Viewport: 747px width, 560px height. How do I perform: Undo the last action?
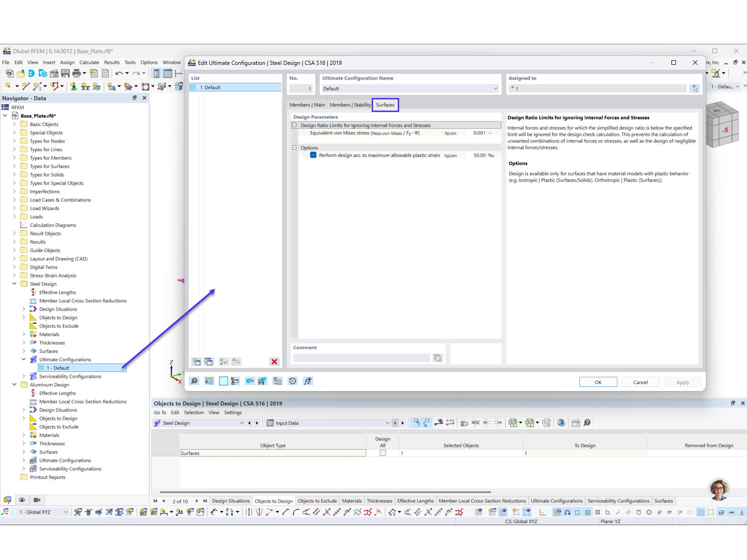point(119,73)
